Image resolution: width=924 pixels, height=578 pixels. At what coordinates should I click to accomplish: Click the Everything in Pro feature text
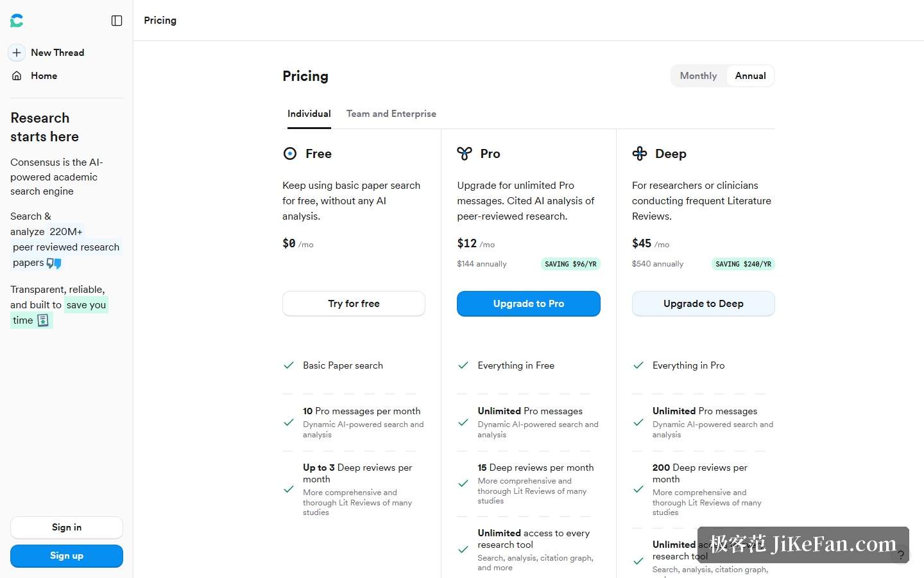(x=689, y=365)
